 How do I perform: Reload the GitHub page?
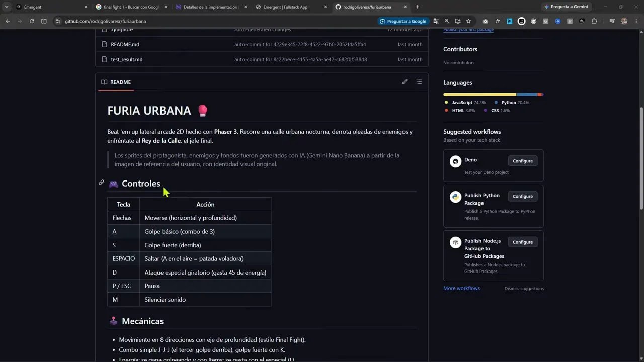32,21
